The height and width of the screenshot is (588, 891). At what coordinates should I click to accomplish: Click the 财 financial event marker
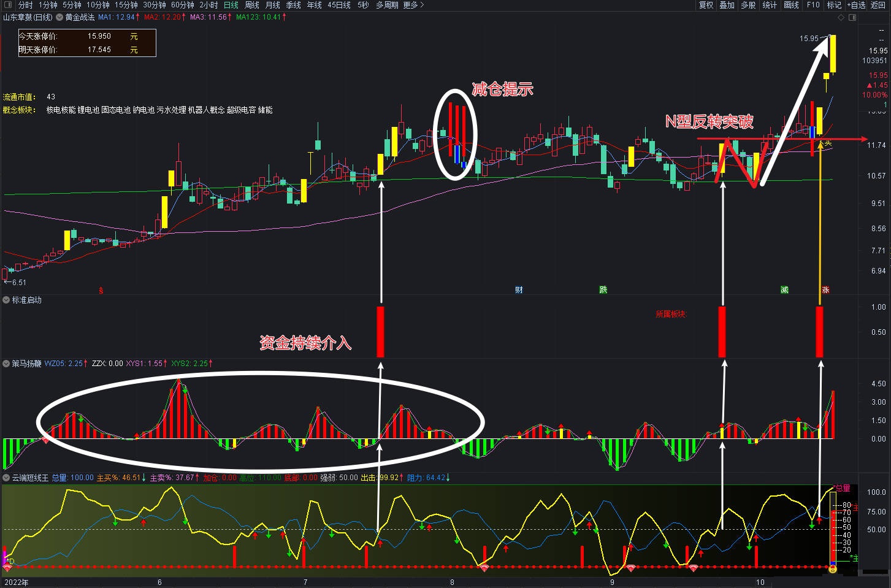coord(519,290)
